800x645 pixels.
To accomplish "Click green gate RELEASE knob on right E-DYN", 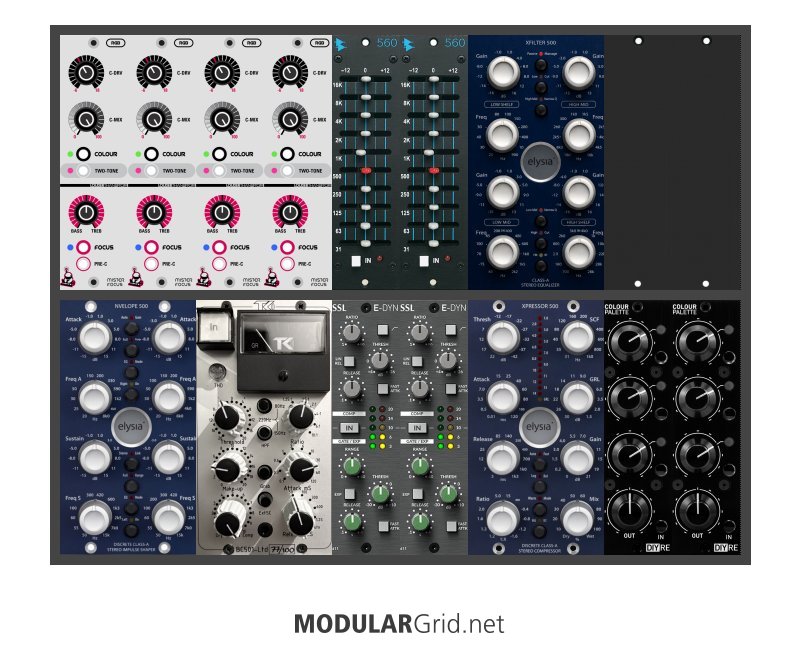I will (419, 522).
